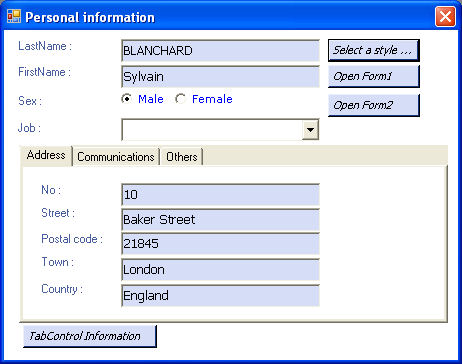This screenshot has height=364, width=462.
Task: Focus the FirstName field containing Sylvain
Action: [220, 77]
